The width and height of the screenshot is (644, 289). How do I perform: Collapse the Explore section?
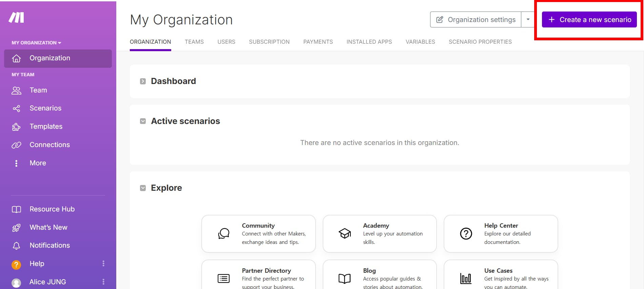click(143, 188)
